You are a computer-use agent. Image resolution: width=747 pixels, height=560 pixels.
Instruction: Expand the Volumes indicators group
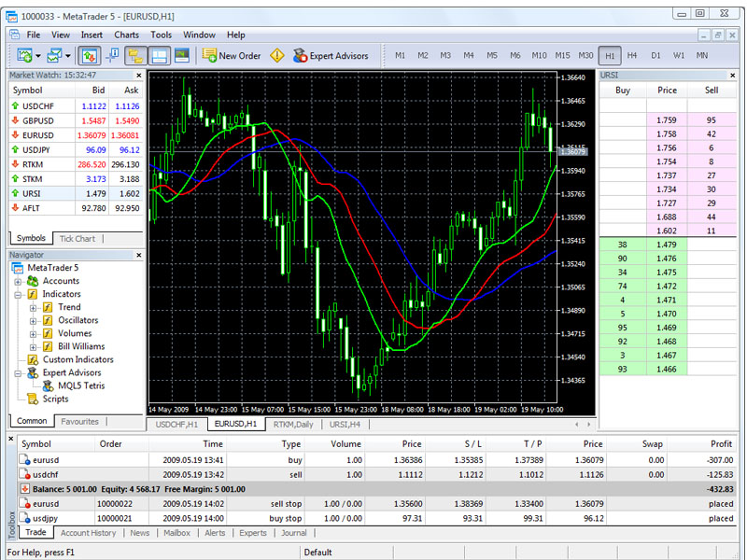33,334
